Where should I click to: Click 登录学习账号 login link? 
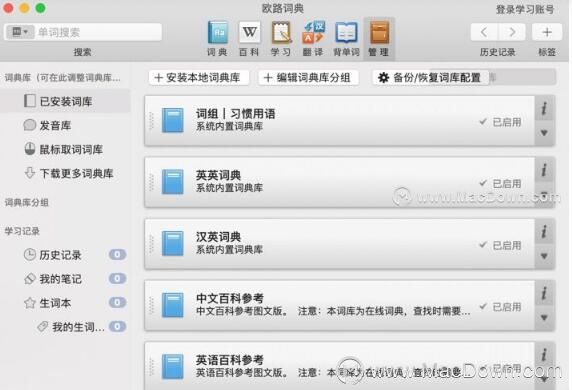[x=525, y=9]
